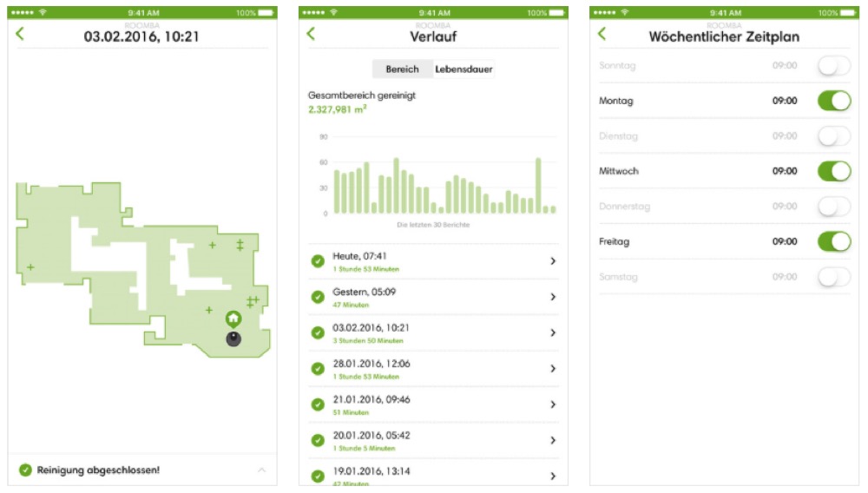
Task: Tap green checkmark beside Reinigung abgeschlossen
Action: coord(26,470)
